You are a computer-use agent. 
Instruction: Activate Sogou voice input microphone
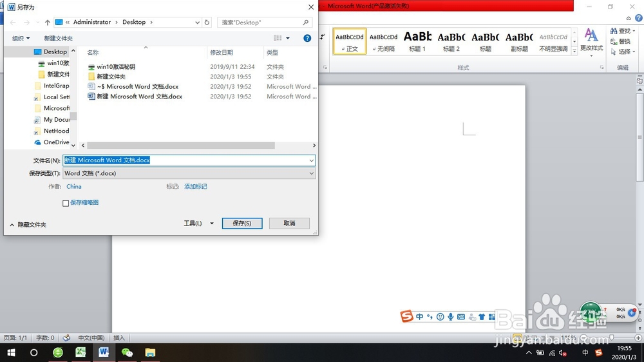(451, 317)
